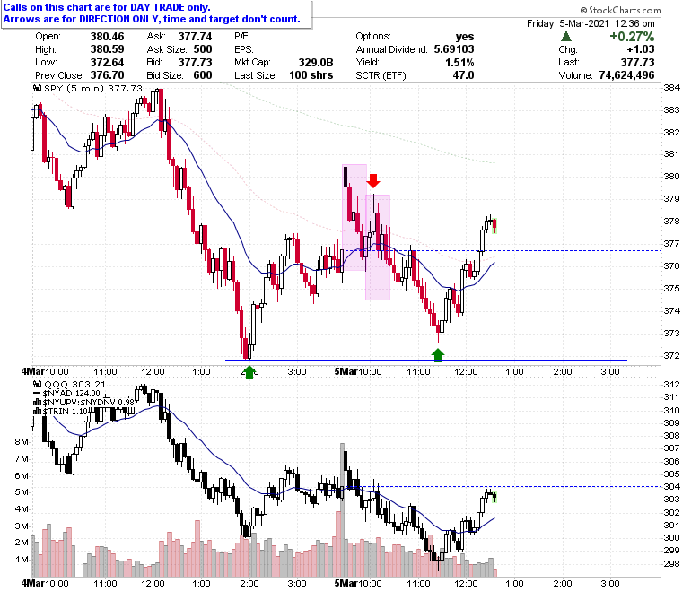Click the Prev Close value 376.70
Viewport: 700px width, 591px height.
[x=107, y=75]
